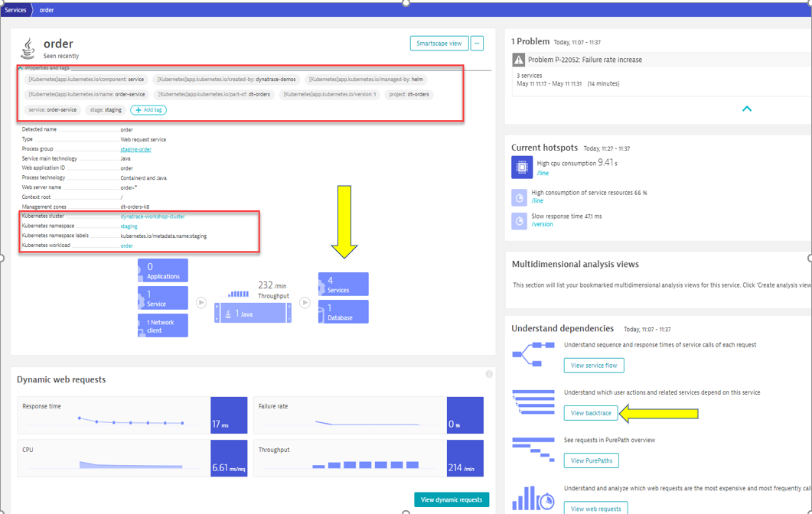Click the Java service icon next to order
Screen dimensions: 812x514
click(28, 48)
